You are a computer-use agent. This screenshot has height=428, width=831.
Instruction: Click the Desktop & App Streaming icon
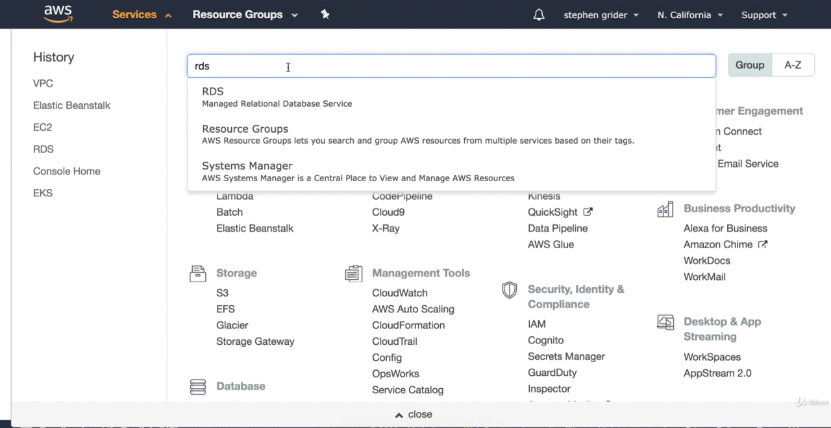point(665,322)
